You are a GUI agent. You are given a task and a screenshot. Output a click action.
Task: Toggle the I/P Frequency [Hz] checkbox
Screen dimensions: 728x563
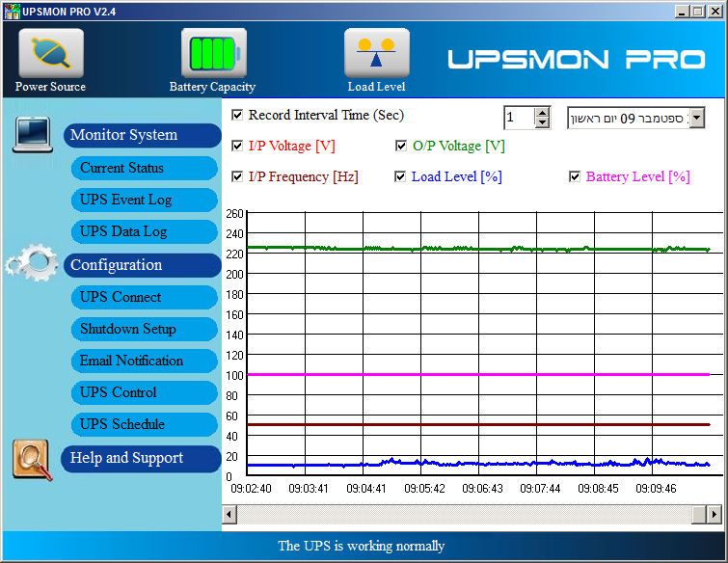(237, 176)
